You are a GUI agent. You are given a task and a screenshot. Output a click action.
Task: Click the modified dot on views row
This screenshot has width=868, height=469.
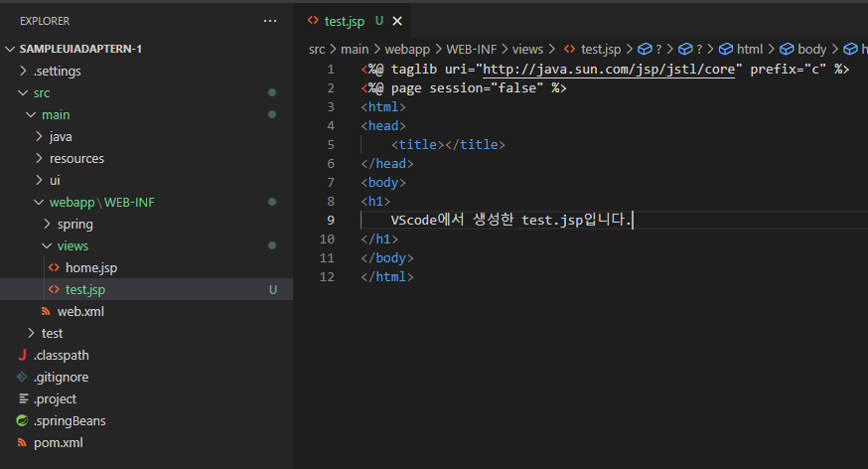pyautogui.click(x=272, y=245)
